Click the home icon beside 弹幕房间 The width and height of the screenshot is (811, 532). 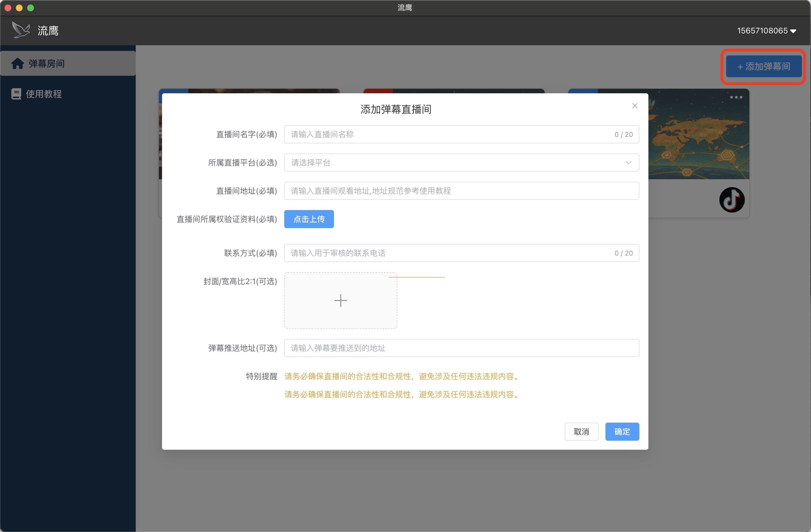(18, 63)
